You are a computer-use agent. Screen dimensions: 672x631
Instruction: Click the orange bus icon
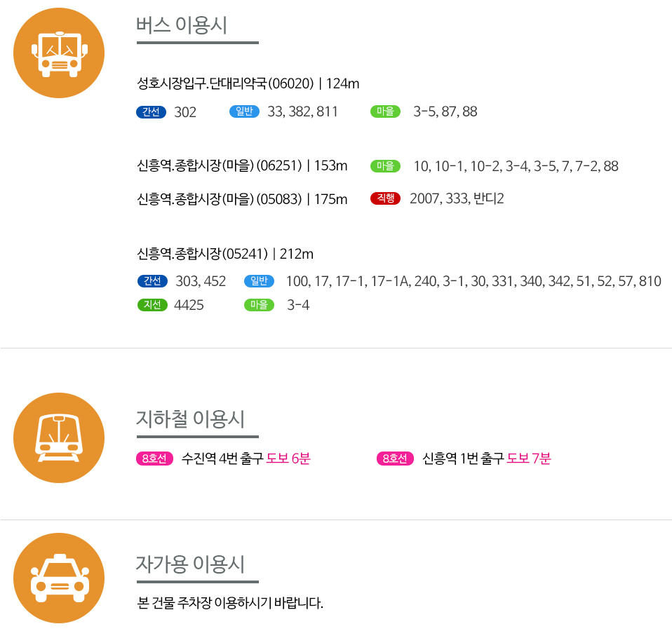pos(59,53)
